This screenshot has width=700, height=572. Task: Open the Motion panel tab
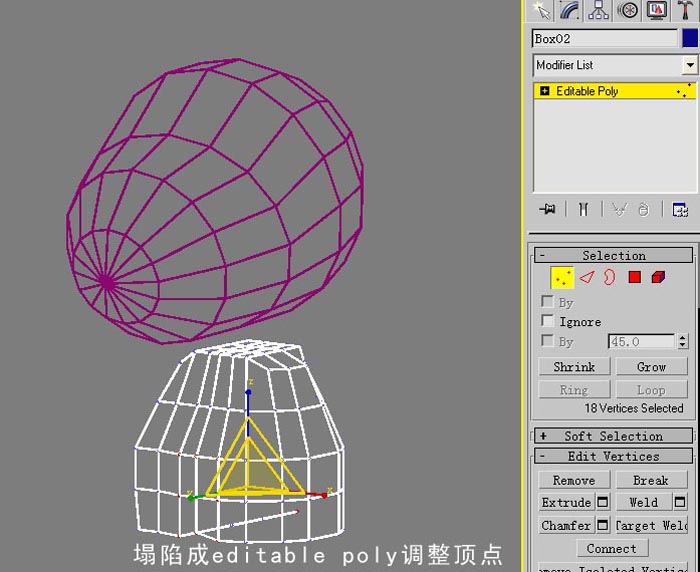pos(627,10)
